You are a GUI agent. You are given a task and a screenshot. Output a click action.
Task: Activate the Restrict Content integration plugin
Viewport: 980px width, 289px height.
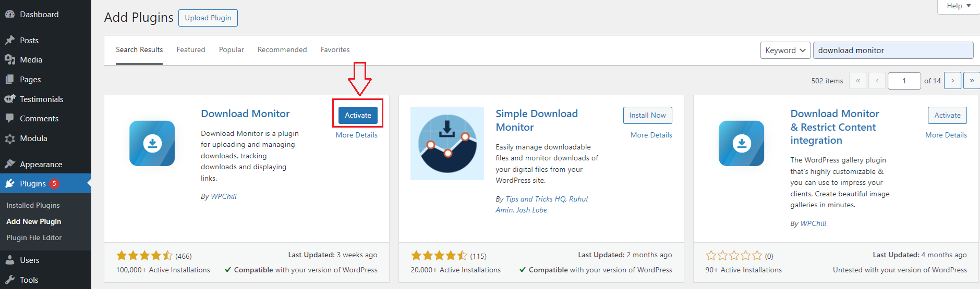pos(947,116)
